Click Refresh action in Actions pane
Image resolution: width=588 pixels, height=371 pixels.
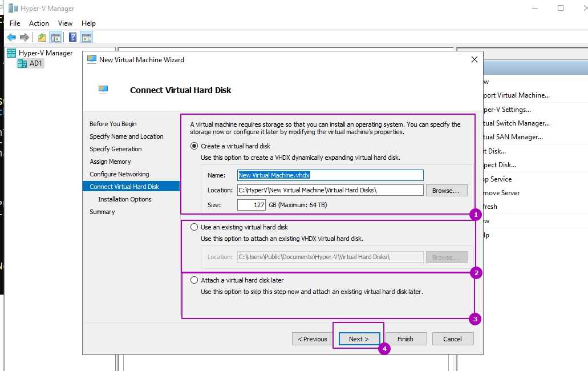(x=490, y=206)
